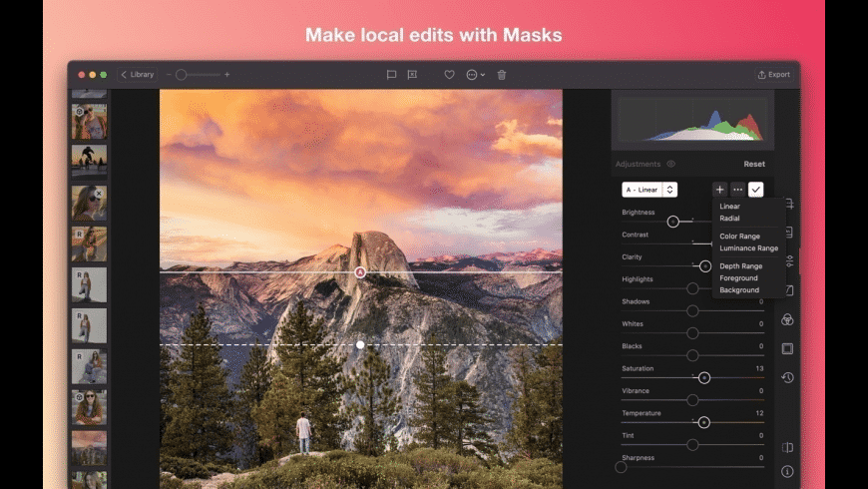Select the red-haired woman thumbnail in the filmstrip
This screenshot has height=489, width=868.
89,407
